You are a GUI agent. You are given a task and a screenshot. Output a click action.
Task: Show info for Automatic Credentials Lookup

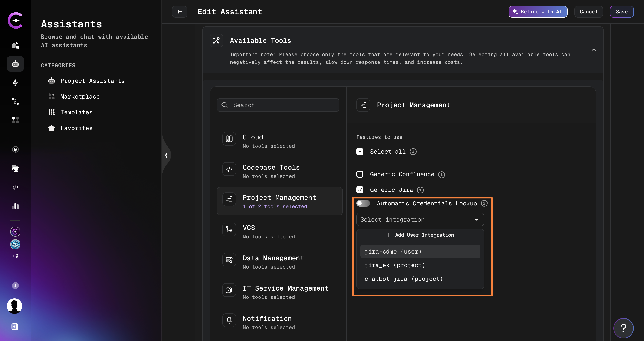tap(484, 203)
